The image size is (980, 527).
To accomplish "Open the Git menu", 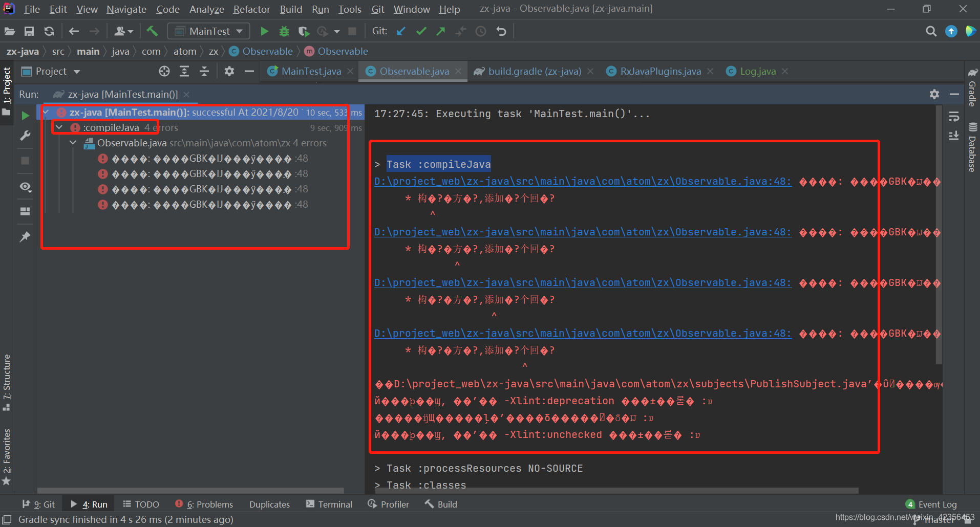I will [x=378, y=9].
